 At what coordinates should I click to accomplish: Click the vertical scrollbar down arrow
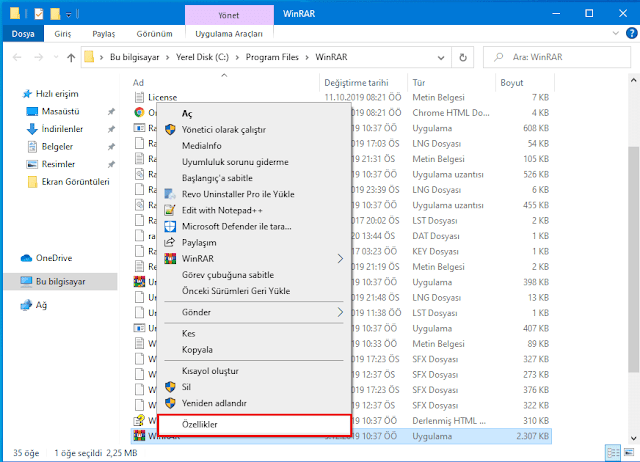pos(633,439)
